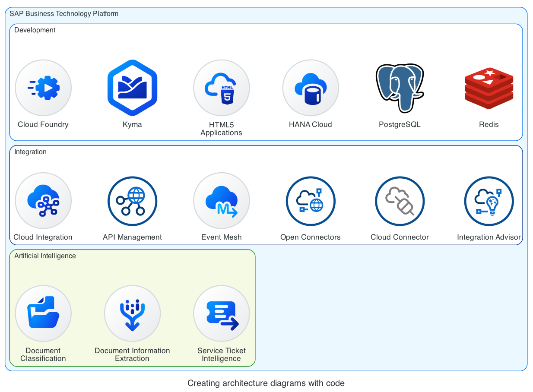Open the Integration Advisor lightbulb icon
Screen dimensions: 533x392
point(489,200)
